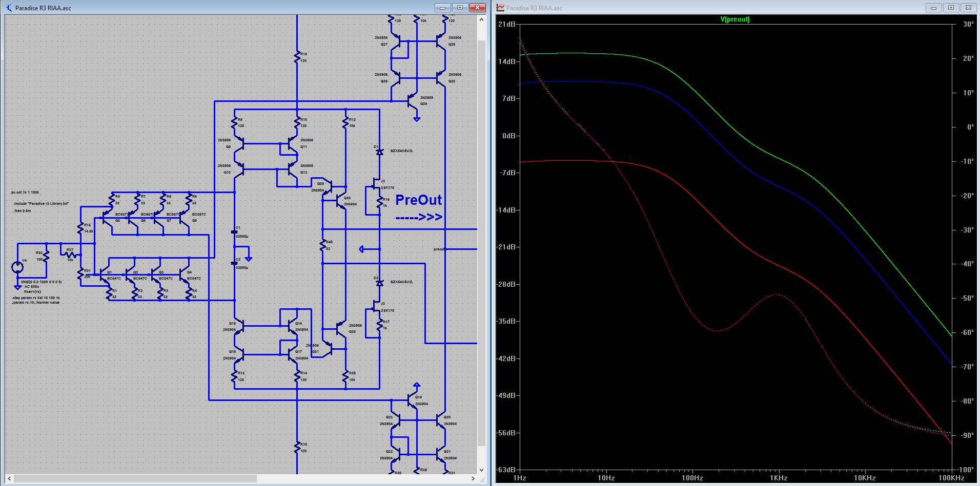This screenshot has height=486, width=980.
Task: Click the '-50°' phase axis label
Action: coord(967,298)
